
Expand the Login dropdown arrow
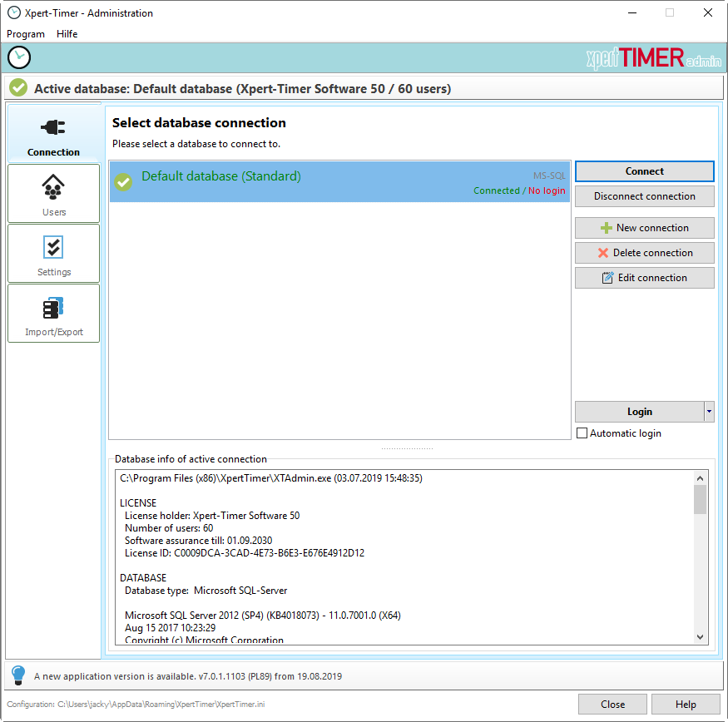tap(709, 411)
